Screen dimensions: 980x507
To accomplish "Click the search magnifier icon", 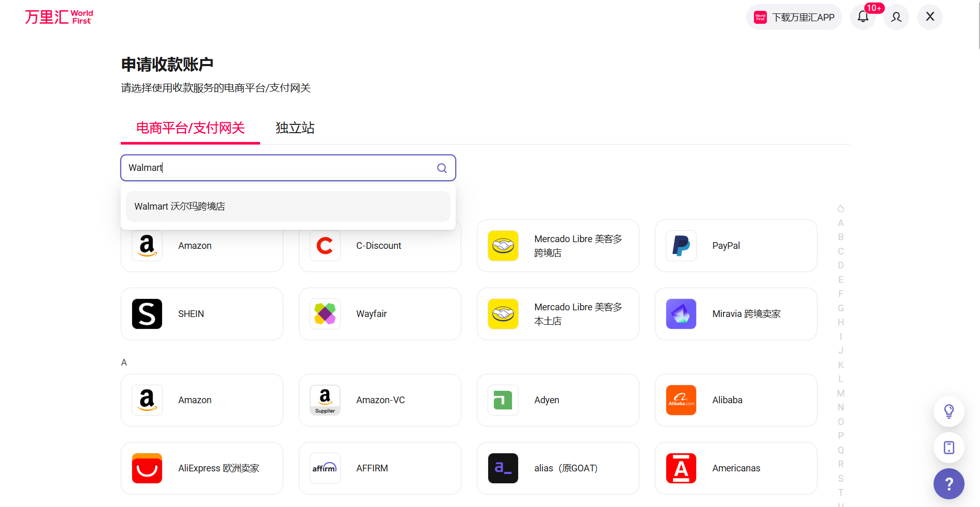I will click(x=442, y=168).
